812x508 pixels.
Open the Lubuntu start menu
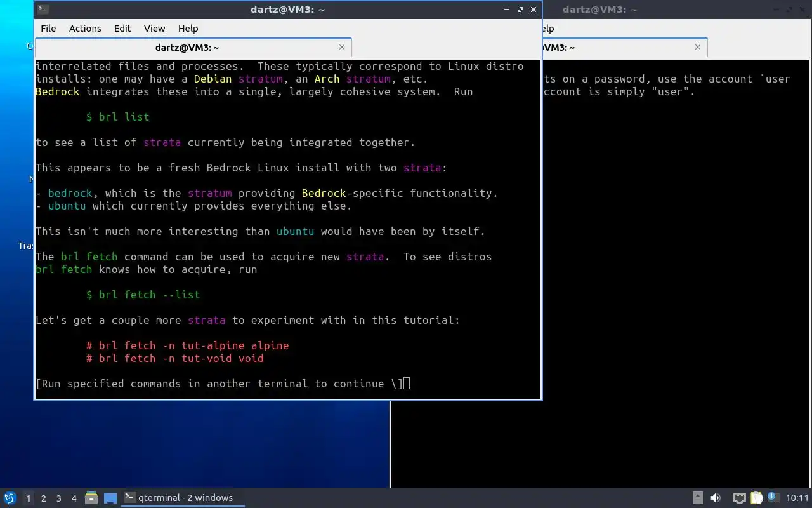tap(10, 498)
